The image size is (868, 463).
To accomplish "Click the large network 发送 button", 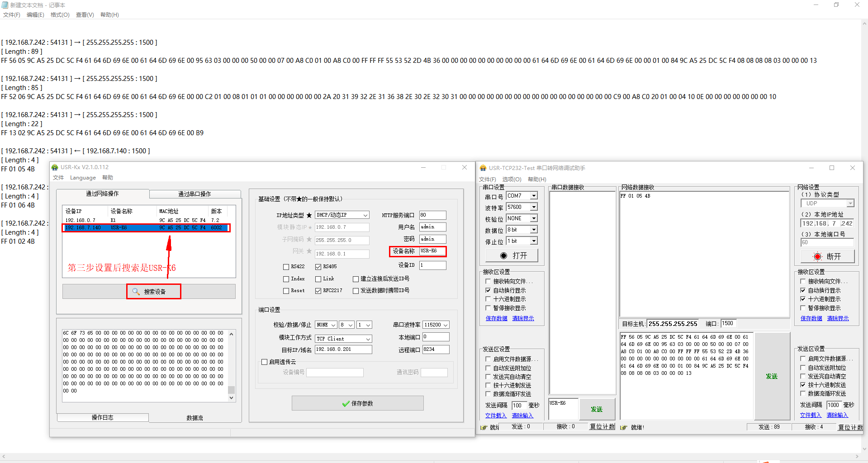I will click(x=771, y=376).
